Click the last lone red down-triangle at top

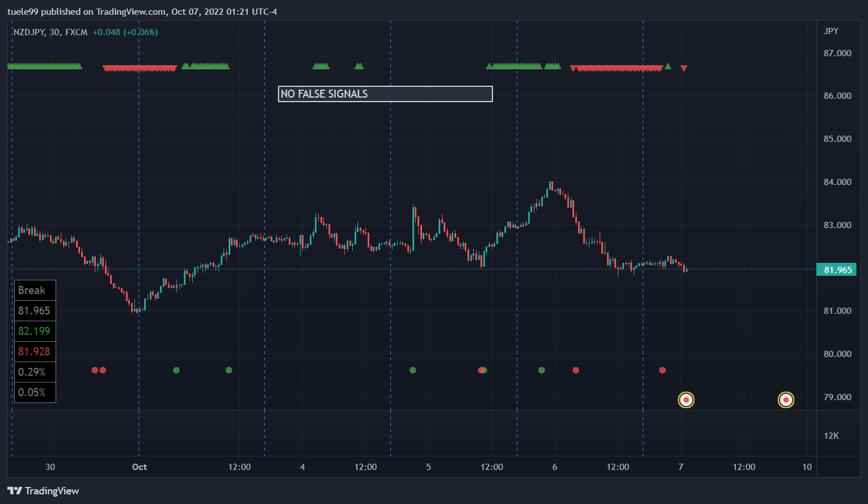pyautogui.click(x=684, y=69)
